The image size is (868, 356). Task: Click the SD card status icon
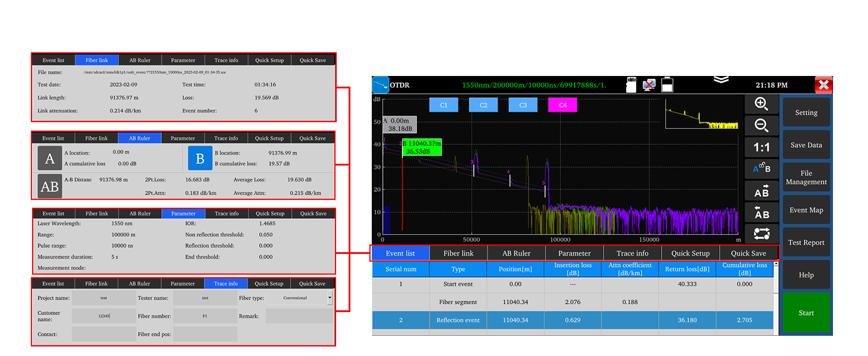pos(631,85)
